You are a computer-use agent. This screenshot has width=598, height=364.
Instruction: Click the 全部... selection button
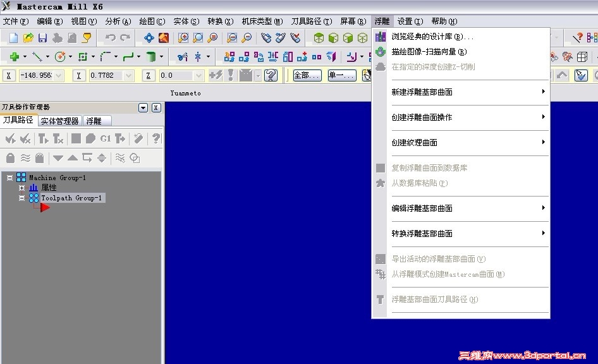pyautogui.click(x=307, y=75)
